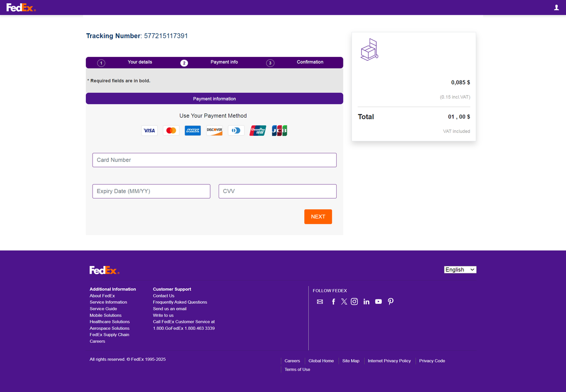Expand the English language dropdown
This screenshot has height=392, width=566.
pos(460,269)
